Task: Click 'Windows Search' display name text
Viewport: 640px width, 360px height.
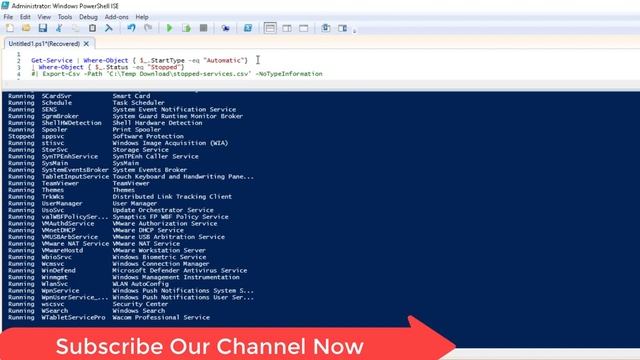Action: tap(139, 311)
